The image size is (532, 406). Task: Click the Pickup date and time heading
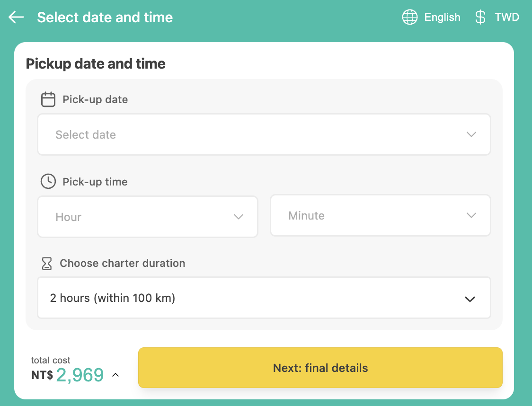96,64
